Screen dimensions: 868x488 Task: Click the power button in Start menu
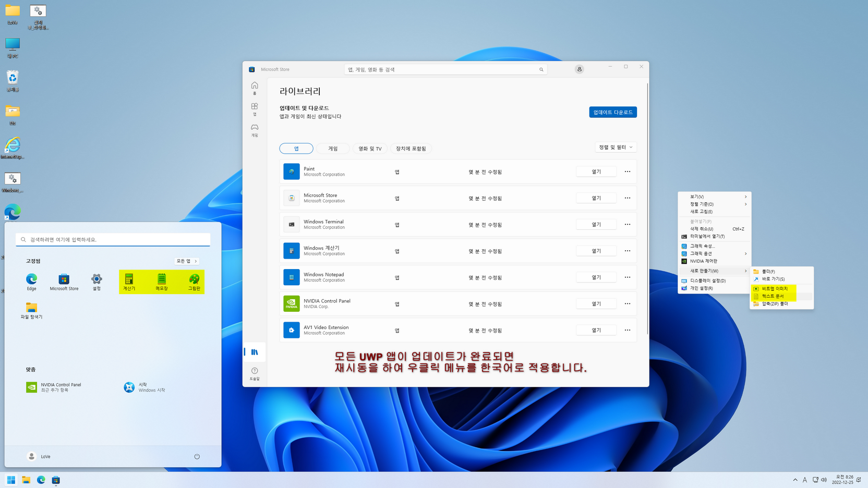[x=197, y=456]
